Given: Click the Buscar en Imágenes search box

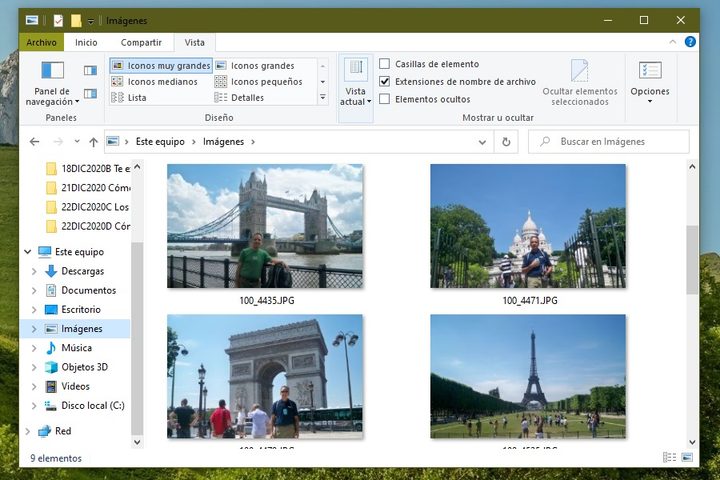Looking at the screenshot, I should coord(609,141).
